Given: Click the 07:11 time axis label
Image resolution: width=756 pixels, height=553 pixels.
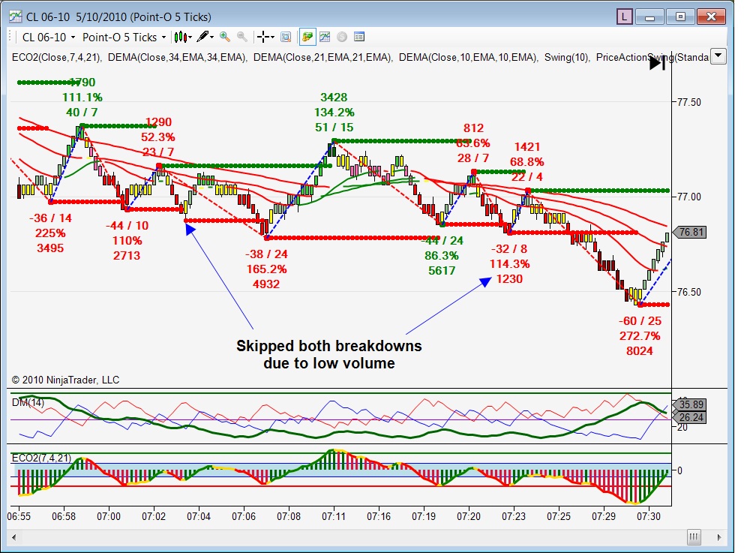Looking at the screenshot, I should (334, 516).
